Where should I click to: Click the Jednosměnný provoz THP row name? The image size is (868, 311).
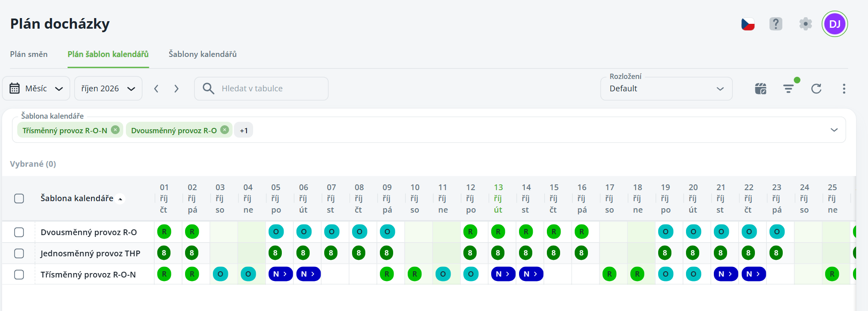point(90,253)
